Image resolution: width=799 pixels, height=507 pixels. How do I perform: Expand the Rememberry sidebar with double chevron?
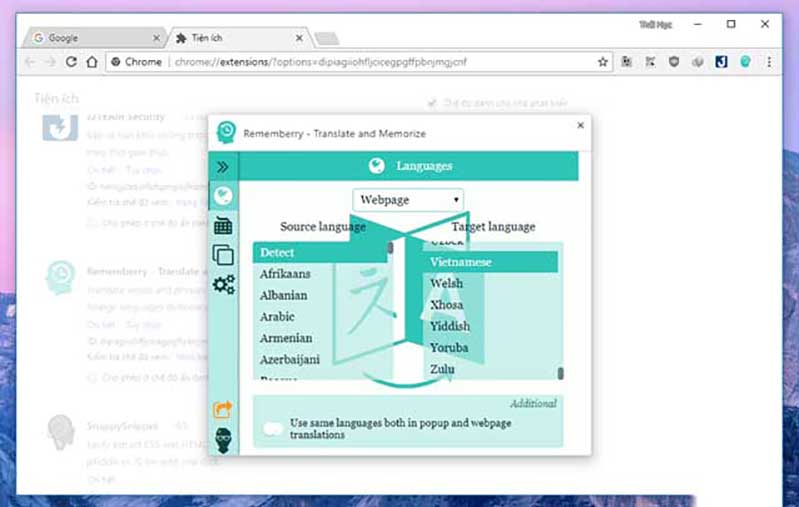[x=223, y=167]
